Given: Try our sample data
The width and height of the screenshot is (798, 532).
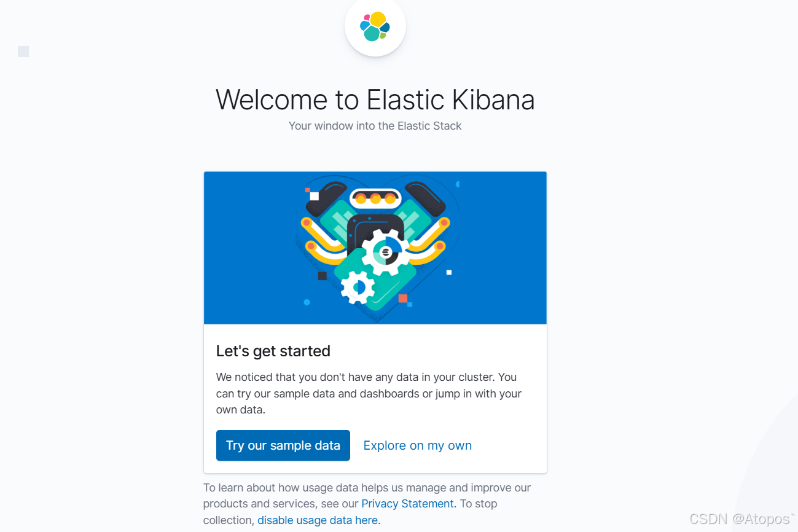Looking at the screenshot, I should (x=283, y=445).
